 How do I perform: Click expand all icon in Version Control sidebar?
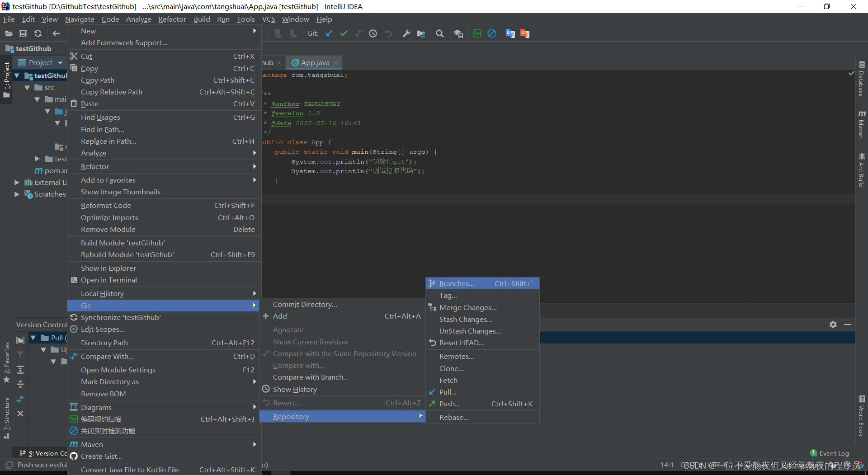20,370
